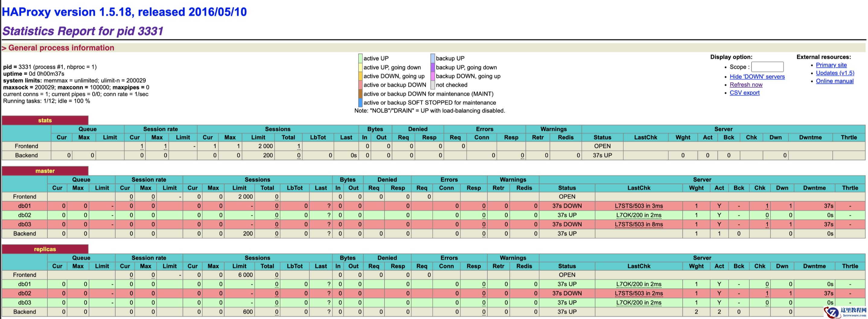The height and width of the screenshot is (319, 868).
Task: Select db03 server name in master table
Action: pyautogui.click(x=25, y=224)
